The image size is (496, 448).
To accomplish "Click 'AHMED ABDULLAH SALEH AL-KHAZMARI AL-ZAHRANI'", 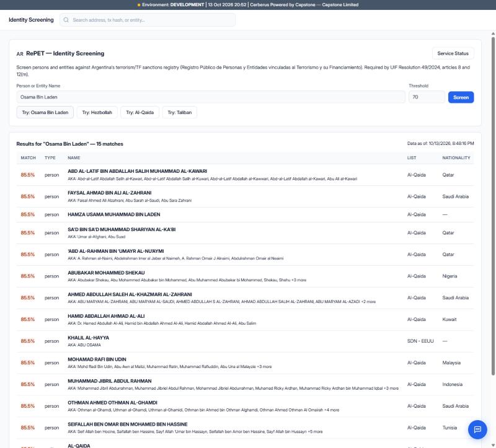I will [x=130, y=294].
